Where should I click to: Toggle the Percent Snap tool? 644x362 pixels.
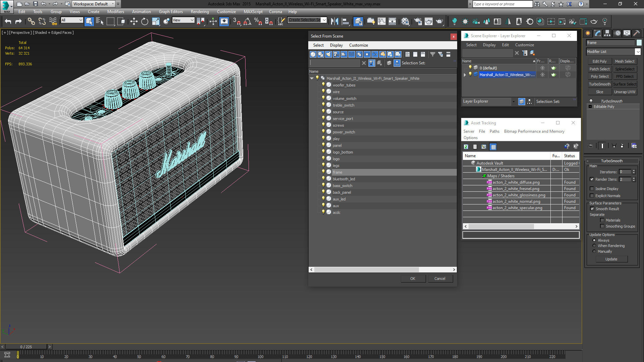pos(258,21)
